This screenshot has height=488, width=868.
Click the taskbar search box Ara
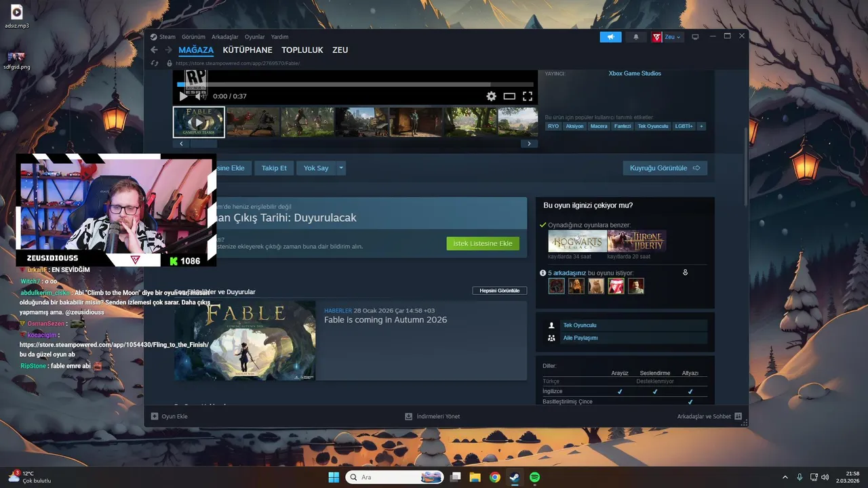[395, 477]
